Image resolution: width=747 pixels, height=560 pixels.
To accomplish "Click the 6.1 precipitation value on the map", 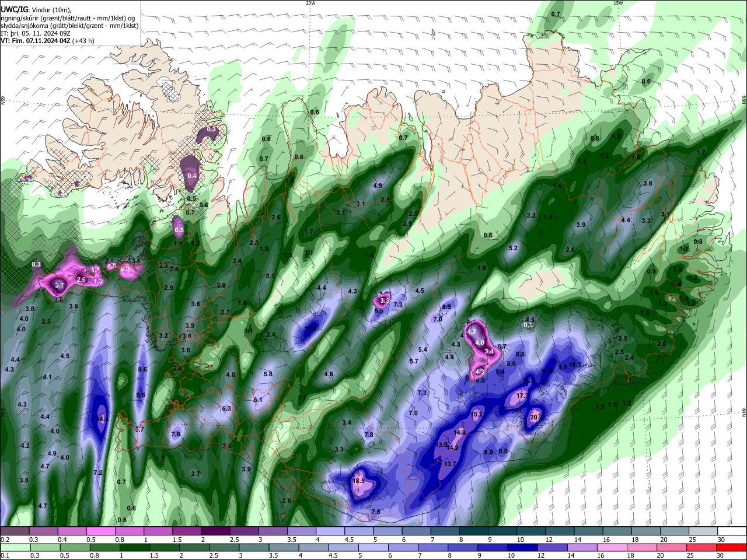I will tap(258, 400).
